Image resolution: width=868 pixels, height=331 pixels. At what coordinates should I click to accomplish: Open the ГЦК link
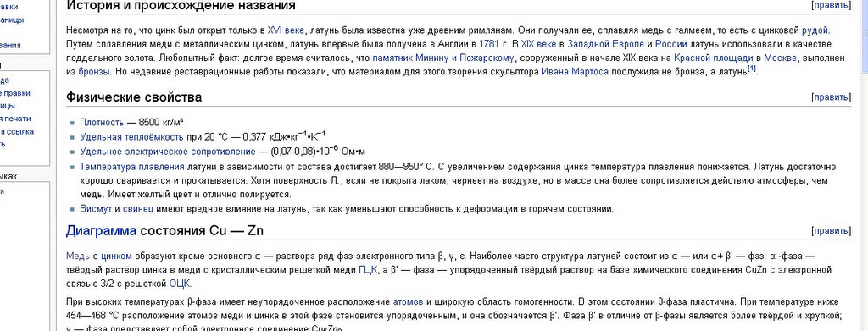coord(369,270)
